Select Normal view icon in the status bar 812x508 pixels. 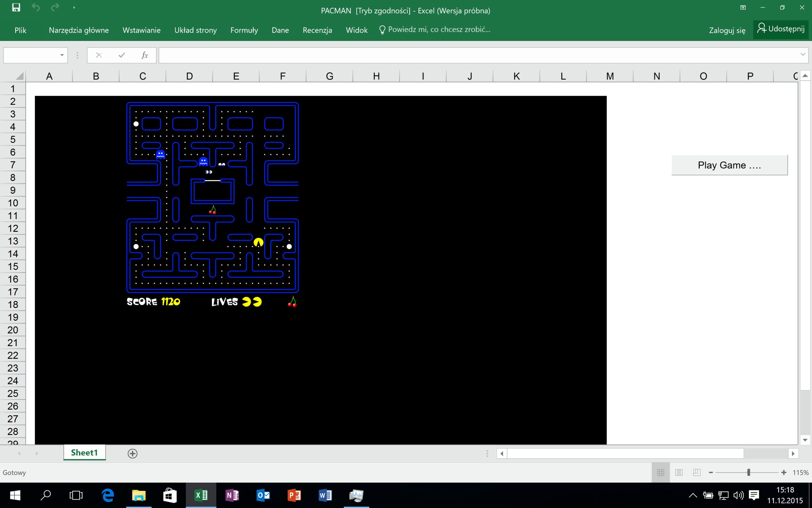point(661,472)
